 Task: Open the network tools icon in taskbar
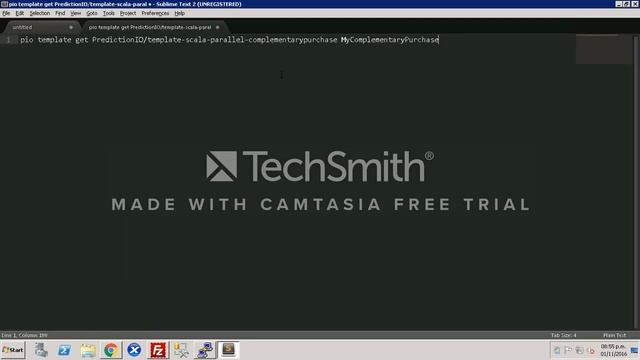point(181,350)
